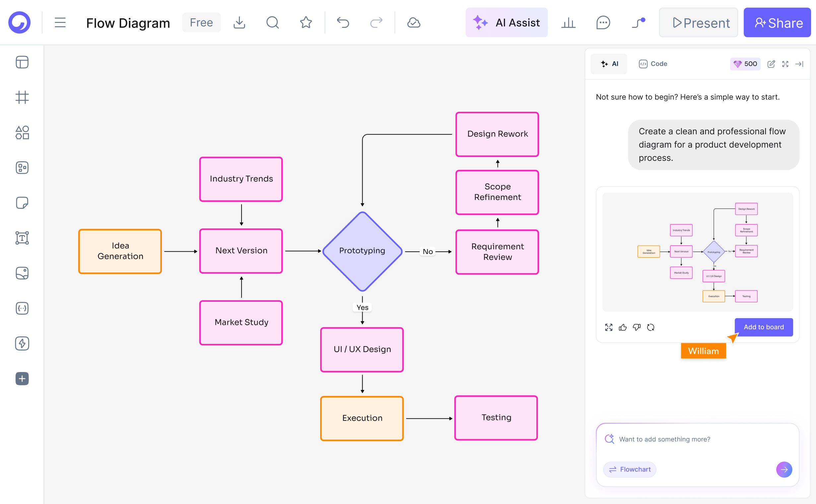This screenshot has width=816, height=504.
Task: Click the download export icon
Action: point(239,23)
